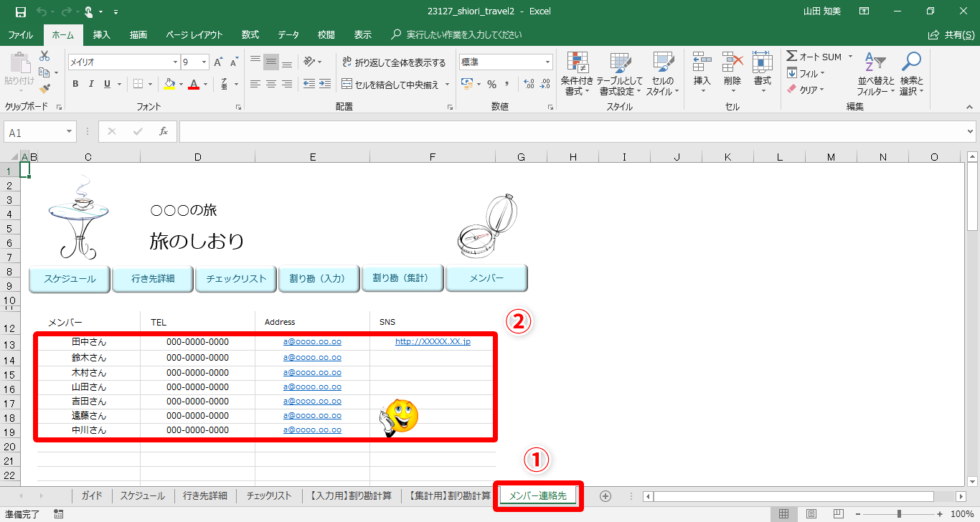Image resolution: width=980 pixels, height=522 pixels.
Task: Click the fx insert function icon
Action: coord(164,132)
